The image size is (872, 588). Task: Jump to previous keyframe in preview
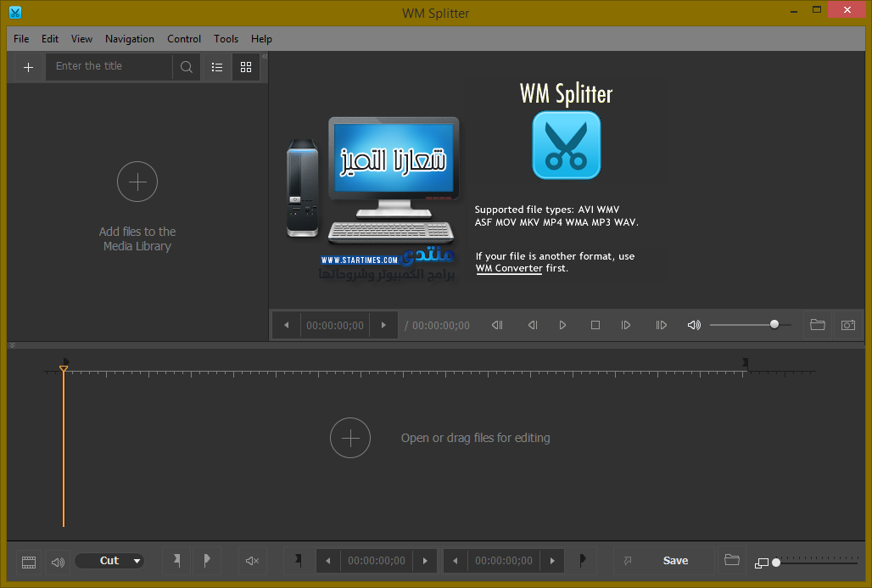497,326
